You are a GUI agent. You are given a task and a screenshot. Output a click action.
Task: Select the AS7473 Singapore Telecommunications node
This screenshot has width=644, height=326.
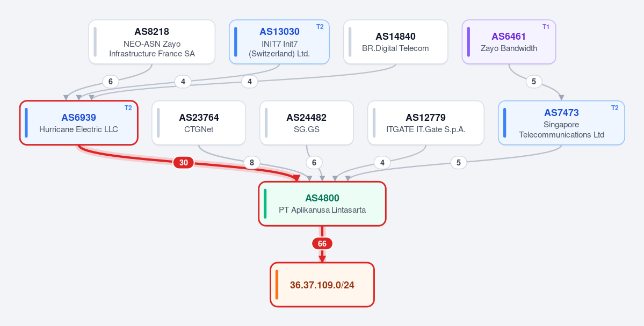(561, 123)
